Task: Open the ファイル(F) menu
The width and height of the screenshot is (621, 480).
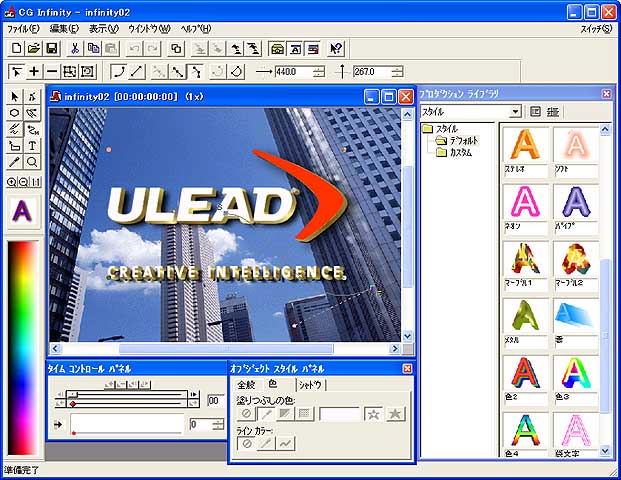Action: 23,28
